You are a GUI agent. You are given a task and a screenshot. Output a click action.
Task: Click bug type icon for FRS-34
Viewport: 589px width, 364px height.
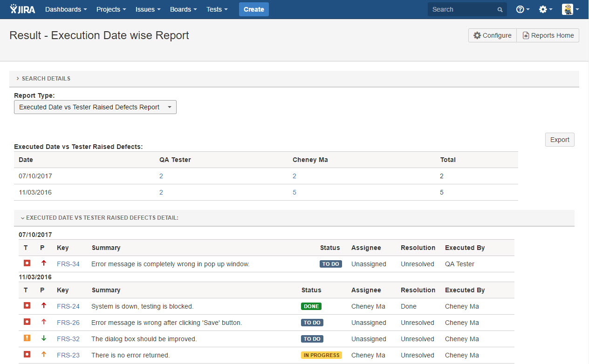pyautogui.click(x=27, y=263)
